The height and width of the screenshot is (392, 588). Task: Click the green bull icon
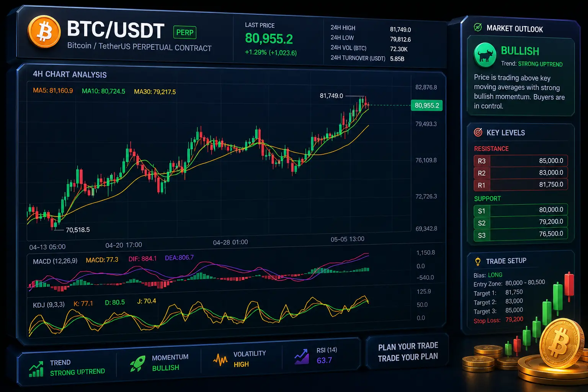pos(485,55)
